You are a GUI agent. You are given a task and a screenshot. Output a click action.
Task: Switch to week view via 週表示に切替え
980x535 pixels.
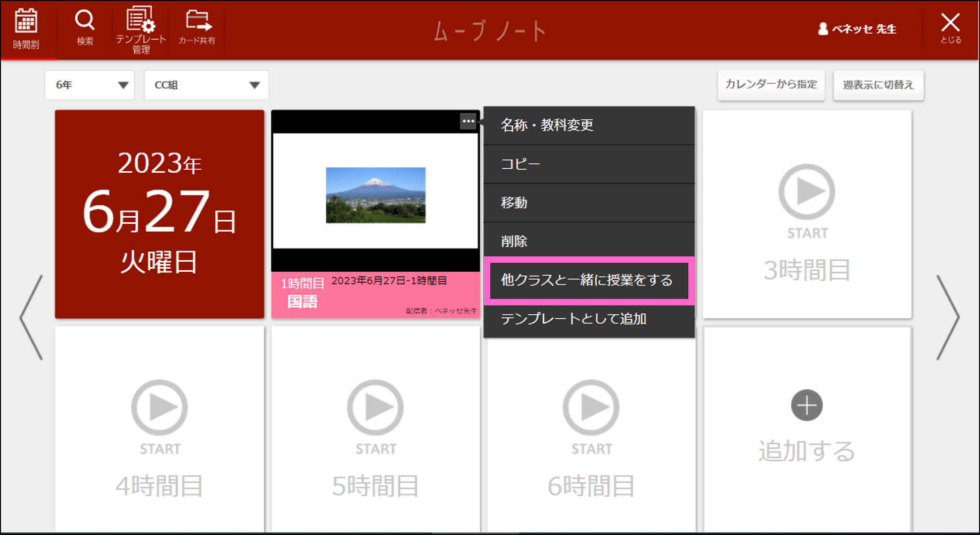878,85
